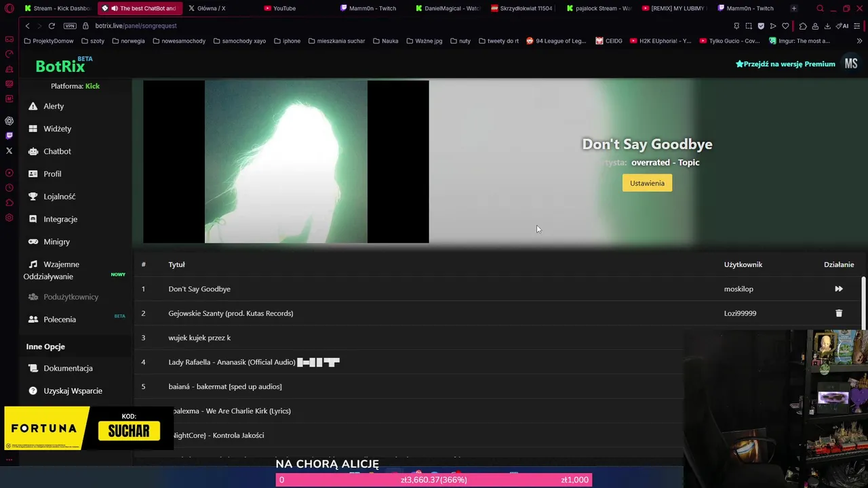Bookmark page with heart icon
The height and width of the screenshot is (488, 868).
[785, 26]
